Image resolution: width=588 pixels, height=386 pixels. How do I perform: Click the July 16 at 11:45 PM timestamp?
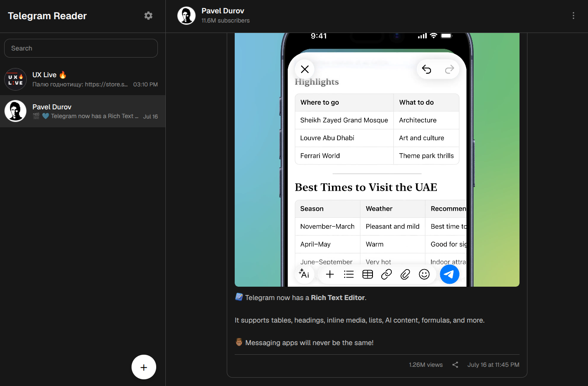click(493, 365)
